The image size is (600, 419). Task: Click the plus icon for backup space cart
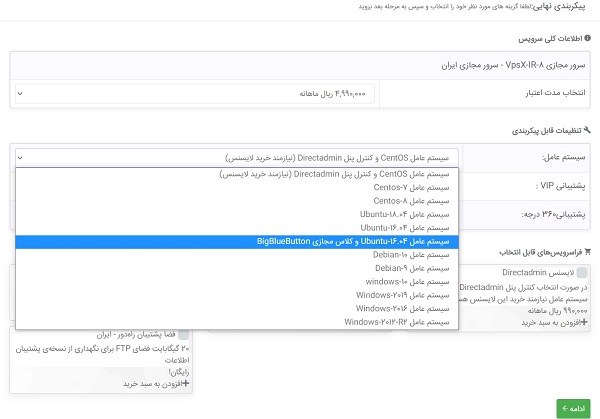tap(186, 383)
